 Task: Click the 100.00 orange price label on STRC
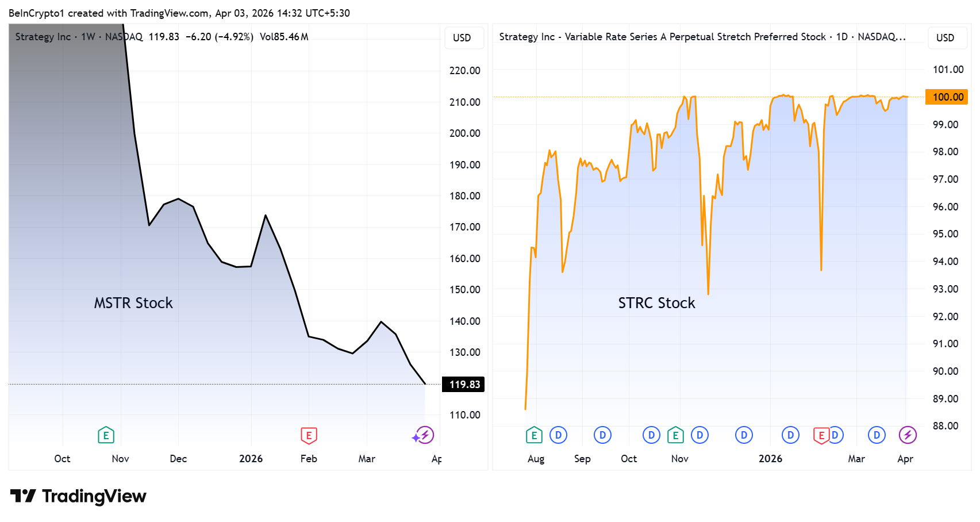pyautogui.click(x=946, y=97)
